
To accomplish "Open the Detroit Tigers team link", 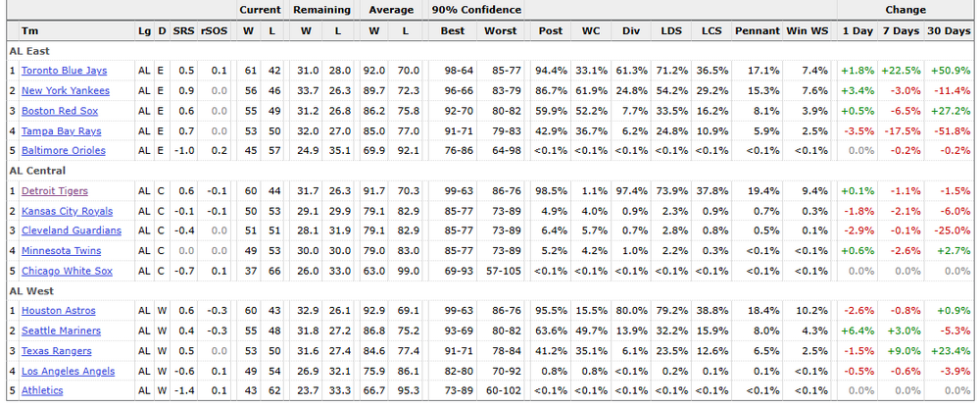I will pyautogui.click(x=55, y=191).
